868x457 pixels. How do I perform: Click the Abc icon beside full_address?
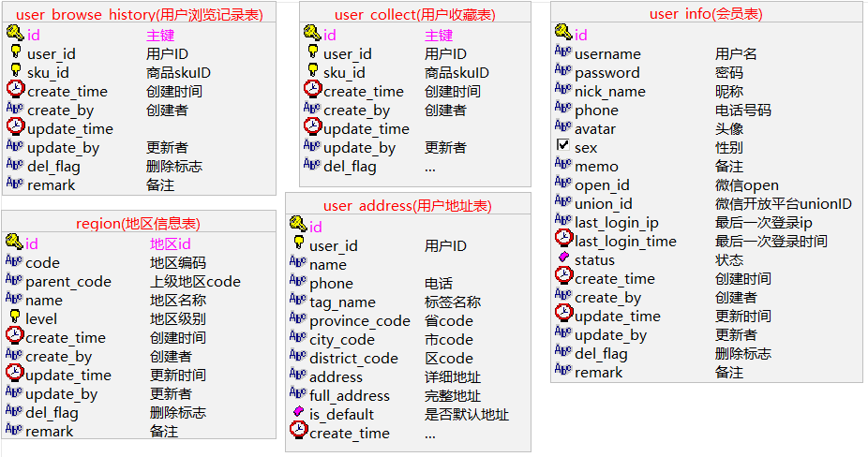coord(298,393)
